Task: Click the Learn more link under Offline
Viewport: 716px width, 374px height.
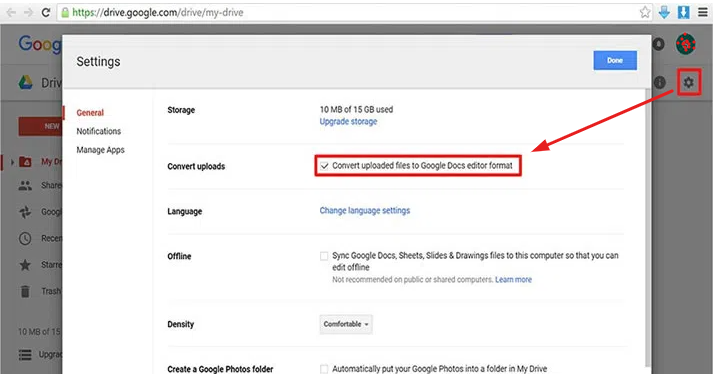Action: (513, 279)
